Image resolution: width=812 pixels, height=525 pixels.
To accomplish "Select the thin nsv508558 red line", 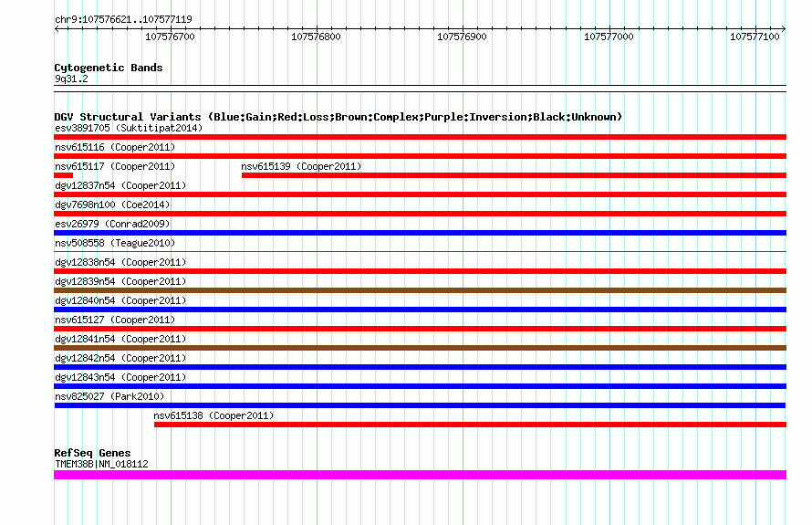I will click(420, 252).
